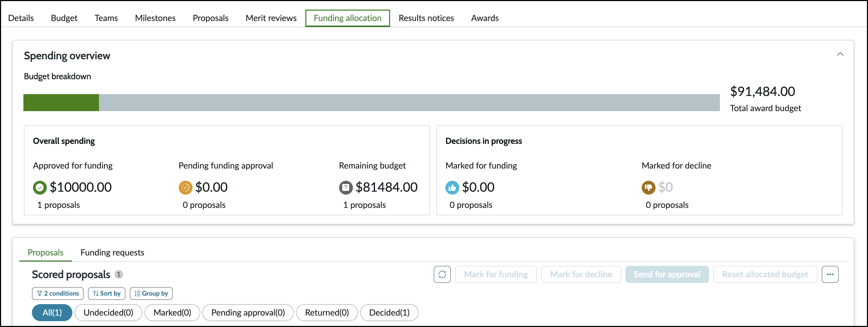This screenshot has height=327, width=868.
Task: Open the Results notices tab
Action: pos(426,18)
